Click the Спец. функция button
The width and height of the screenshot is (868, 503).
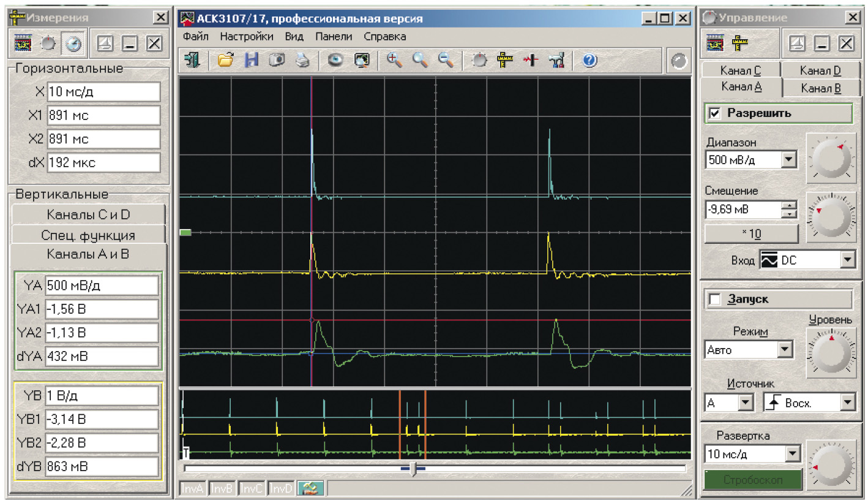(x=88, y=235)
